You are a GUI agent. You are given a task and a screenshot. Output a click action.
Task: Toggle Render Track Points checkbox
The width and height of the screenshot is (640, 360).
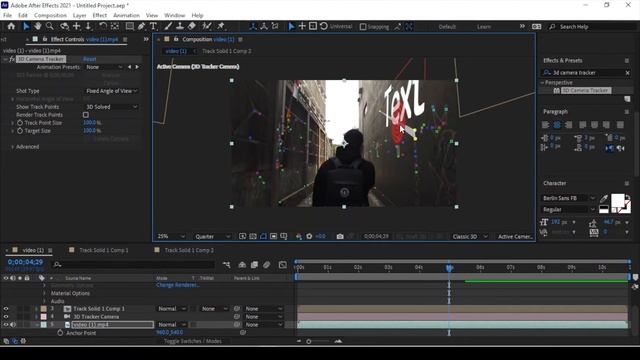tap(86, 115)
